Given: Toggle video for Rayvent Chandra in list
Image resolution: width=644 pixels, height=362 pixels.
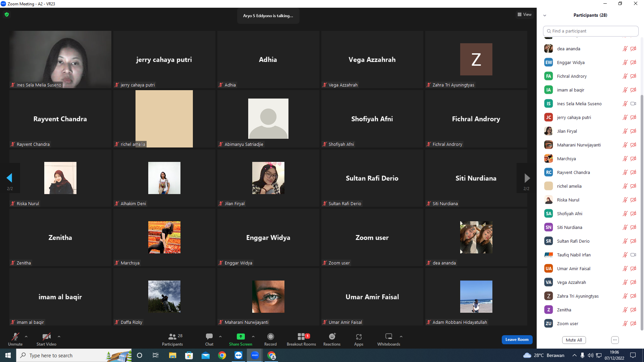Looking at the screenshot, I should (x=633, y=172).
